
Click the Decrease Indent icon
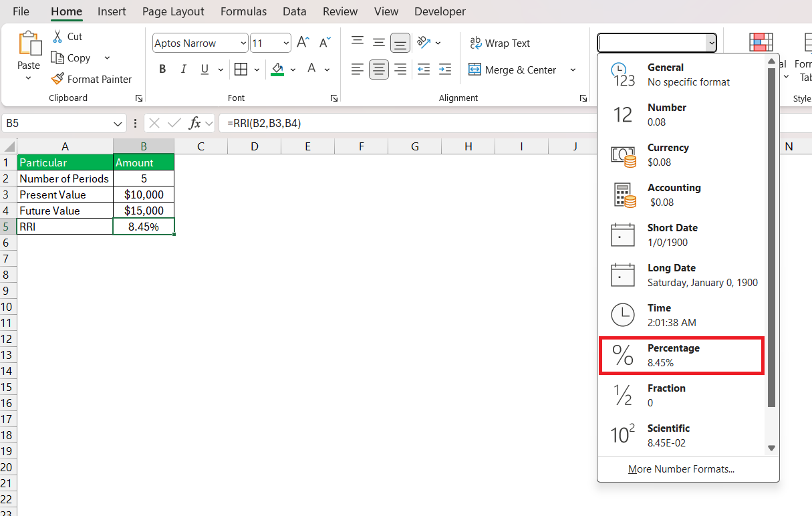click(424, 70)
